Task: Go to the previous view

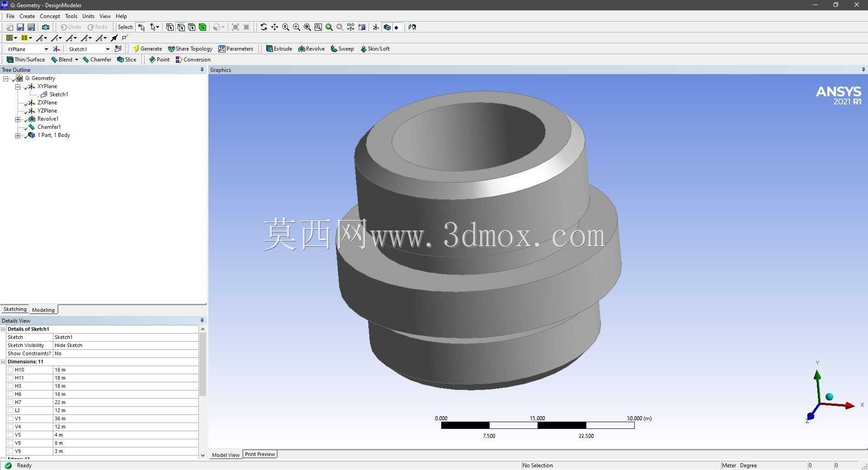Action: [x=329, y=27]
